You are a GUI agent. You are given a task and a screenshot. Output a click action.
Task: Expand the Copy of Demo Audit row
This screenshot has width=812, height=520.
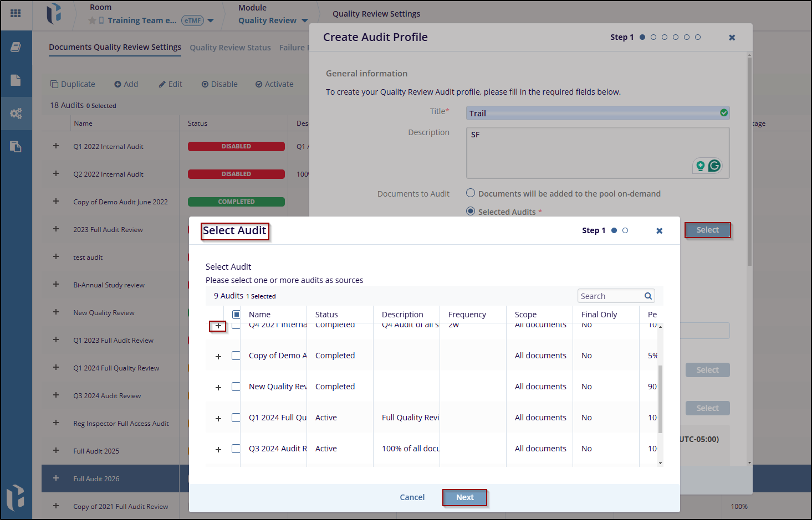218,356
